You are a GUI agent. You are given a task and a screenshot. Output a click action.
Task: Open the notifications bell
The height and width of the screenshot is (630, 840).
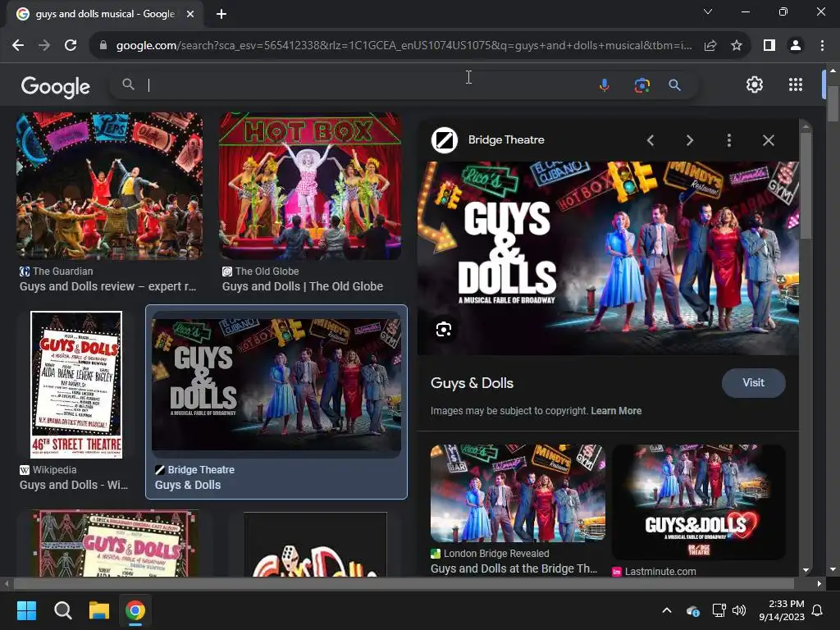[818, 610]
